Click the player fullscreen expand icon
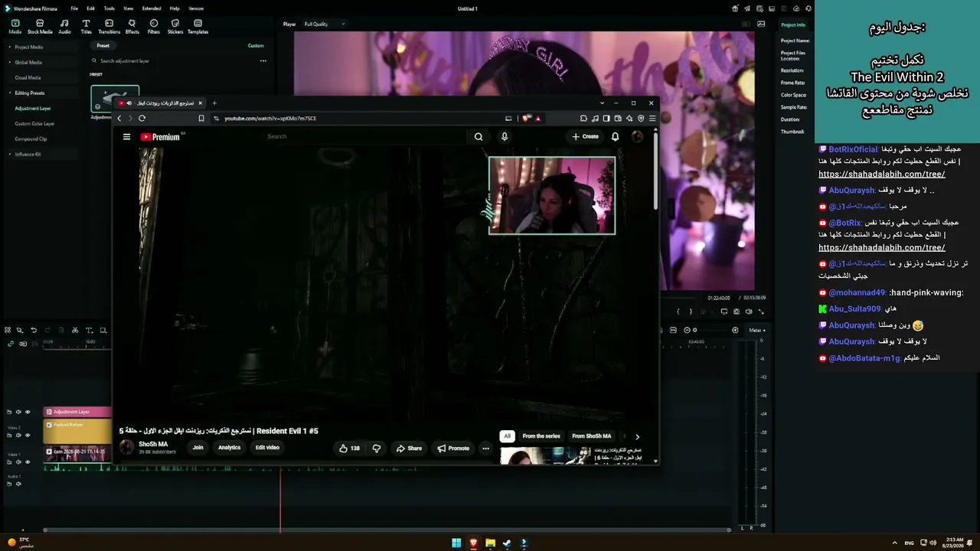This screenshot has width=980, height=551. [x=761, y=311]
